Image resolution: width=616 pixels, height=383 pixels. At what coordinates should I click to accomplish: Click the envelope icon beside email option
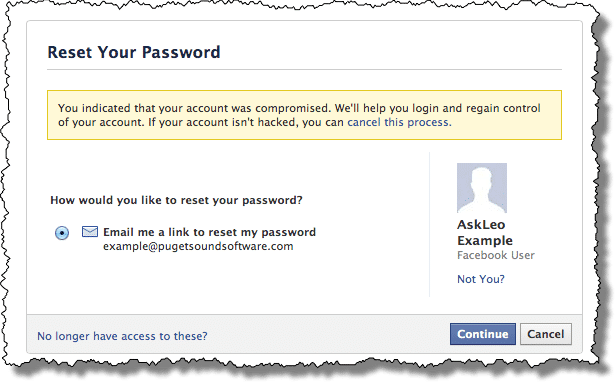[x=90, y=231]
